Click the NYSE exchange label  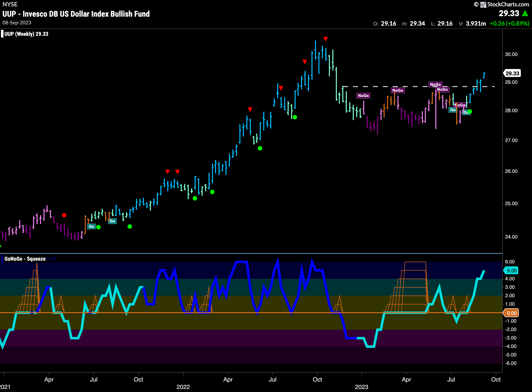[x=10, y=4]
